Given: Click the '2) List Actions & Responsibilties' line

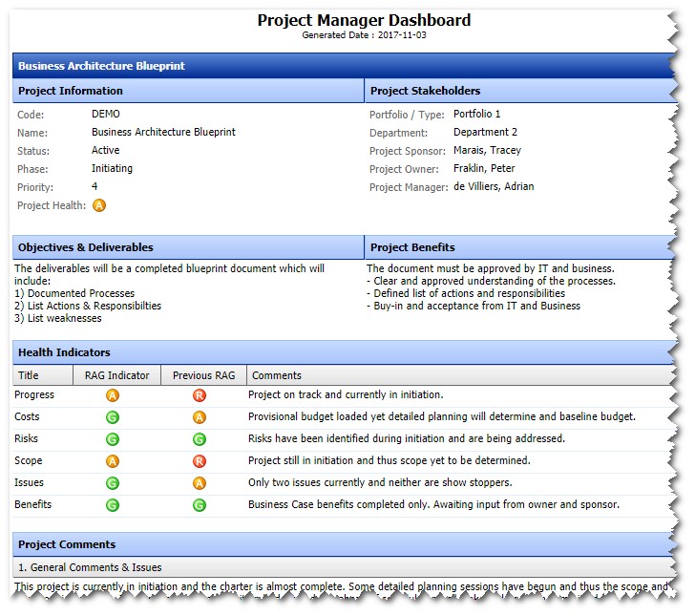Looking at the screenshot, I should pos(88,306).
